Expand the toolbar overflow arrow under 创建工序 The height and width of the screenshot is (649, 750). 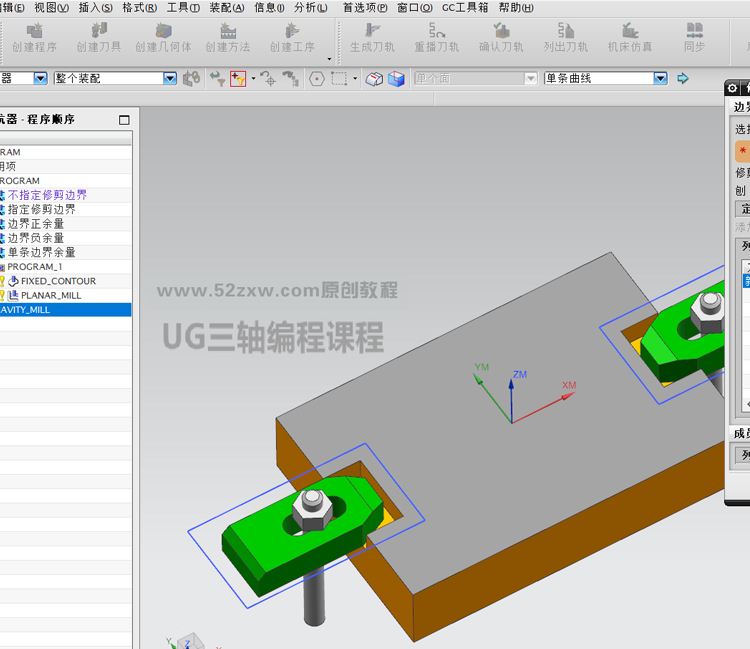329,59
